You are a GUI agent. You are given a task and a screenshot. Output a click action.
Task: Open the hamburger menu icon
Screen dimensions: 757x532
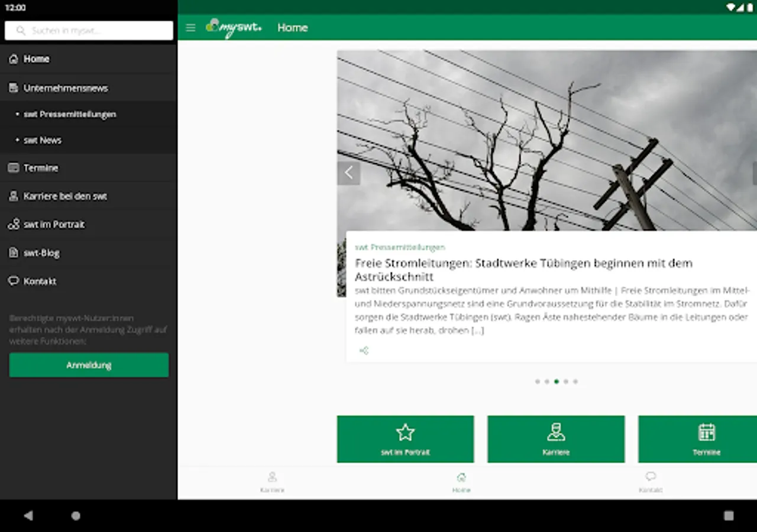190,28
